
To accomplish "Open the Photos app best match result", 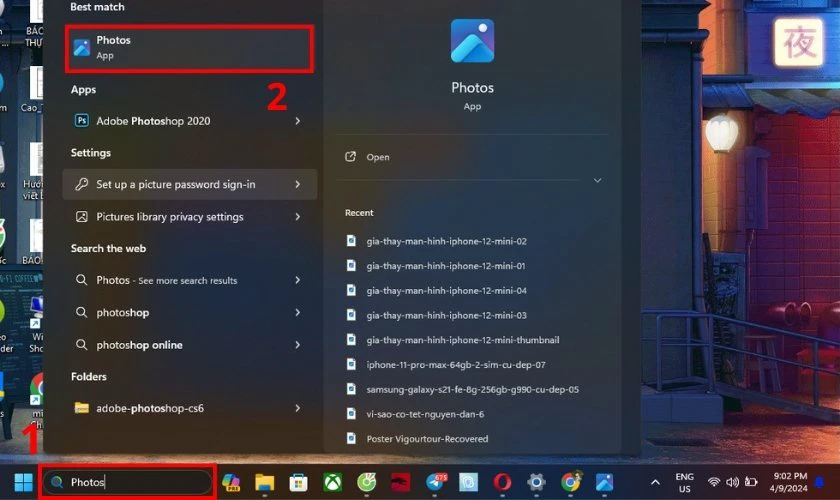I will tap(189, 48).
